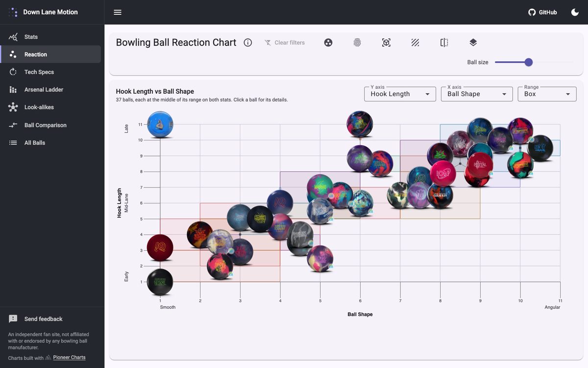Screen dimensions: 588x368
Task: Select the blue ball at Hook Length 11
Action: (160, 125)
